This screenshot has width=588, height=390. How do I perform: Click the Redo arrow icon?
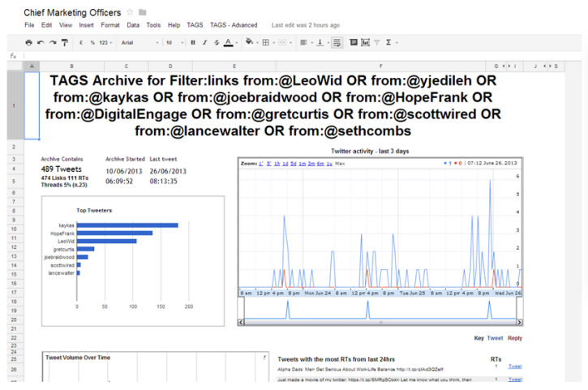pos(53,42)
